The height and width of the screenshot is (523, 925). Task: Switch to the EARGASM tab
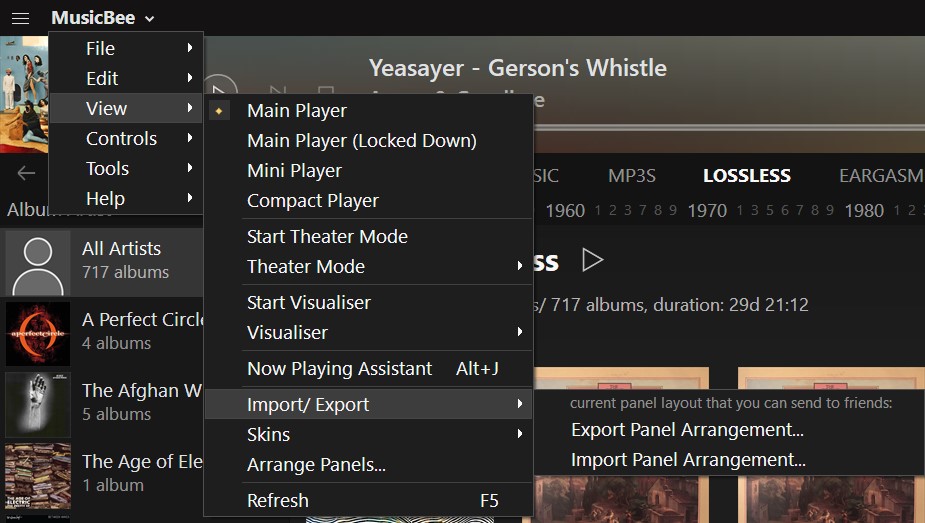click(881, 176)
